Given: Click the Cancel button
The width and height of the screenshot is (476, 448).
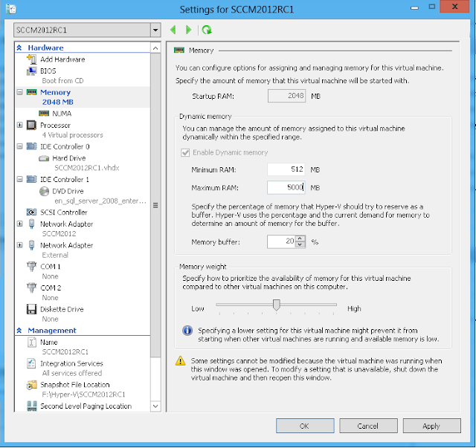Looking at the screenshot, I should click(x=368, y=426).
